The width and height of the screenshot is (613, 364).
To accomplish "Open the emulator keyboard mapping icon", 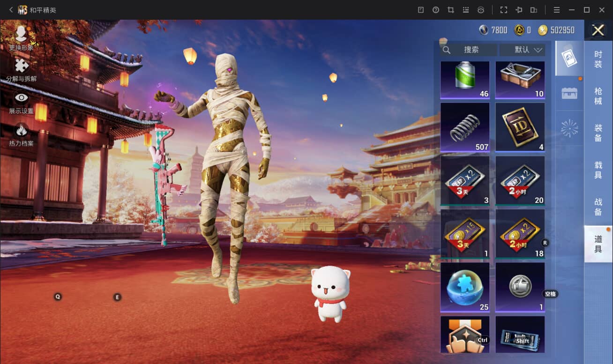I will pos(466,10).
